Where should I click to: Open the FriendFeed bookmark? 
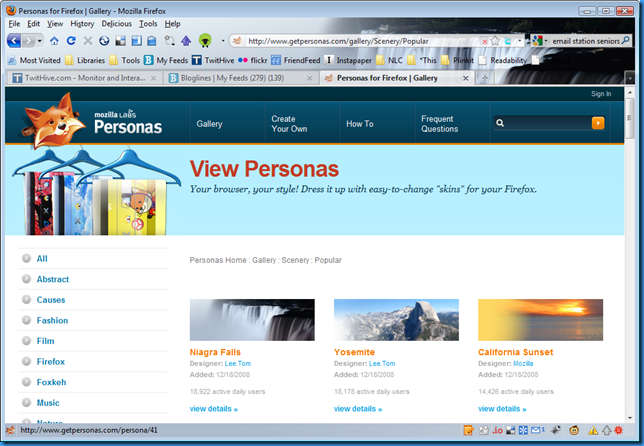pyautogui.click(x=296, y=60)
